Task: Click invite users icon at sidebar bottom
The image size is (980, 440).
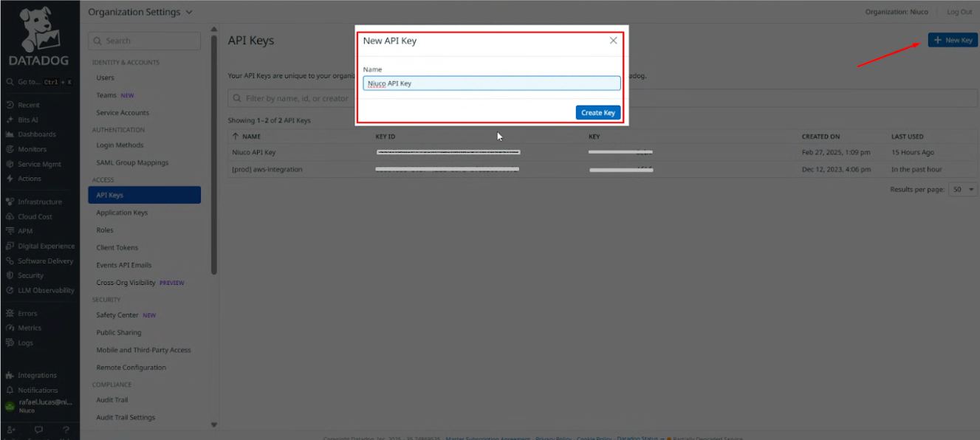Action: click(x=10, y=429)
